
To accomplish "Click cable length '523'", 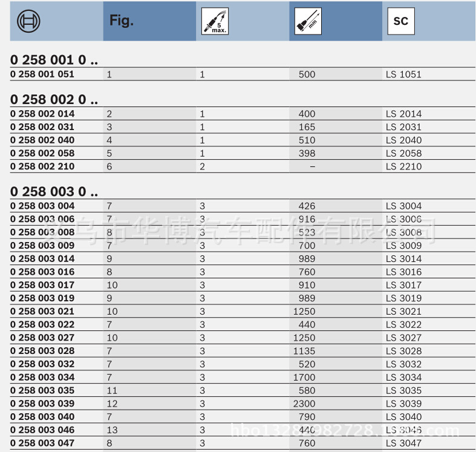I will 307,232.
